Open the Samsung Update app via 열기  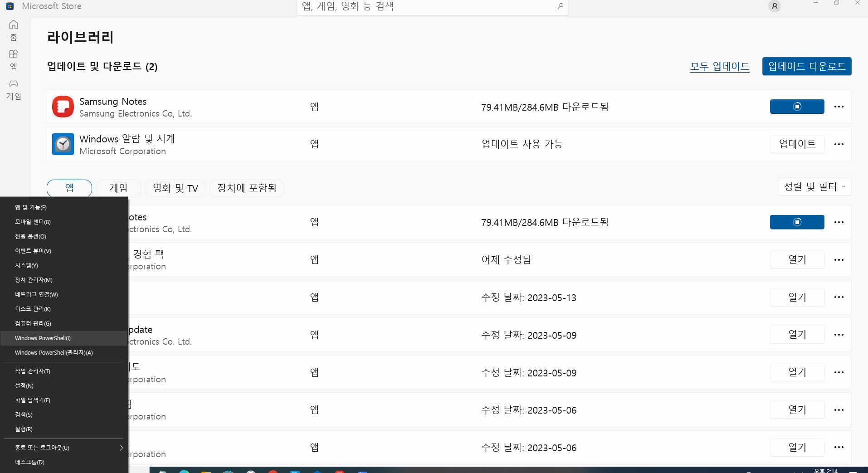(797, 335)
